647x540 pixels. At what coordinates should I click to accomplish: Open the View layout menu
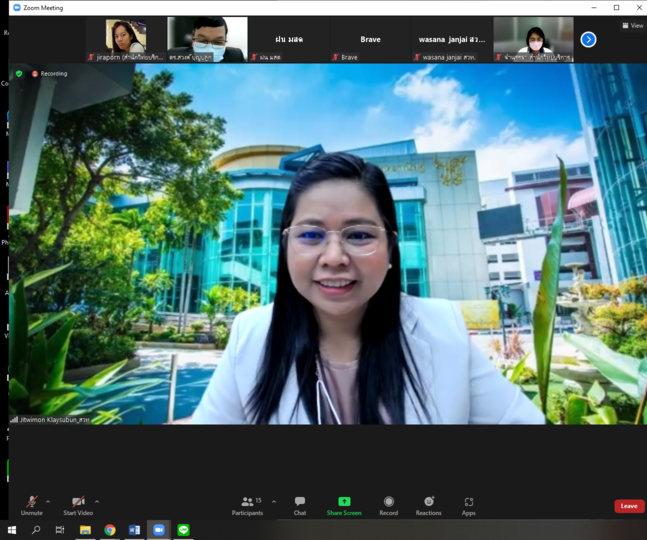click(632, 26)
